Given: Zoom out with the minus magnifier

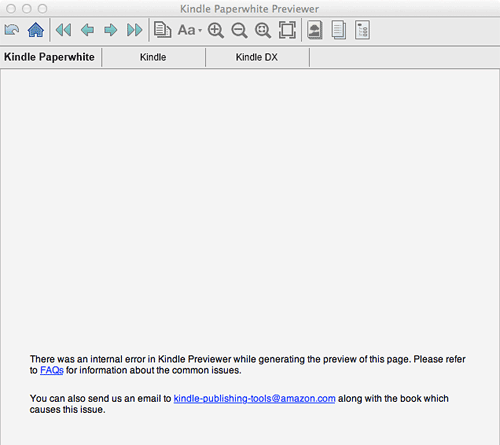Looking at the screenshot, I should [239, 30].
